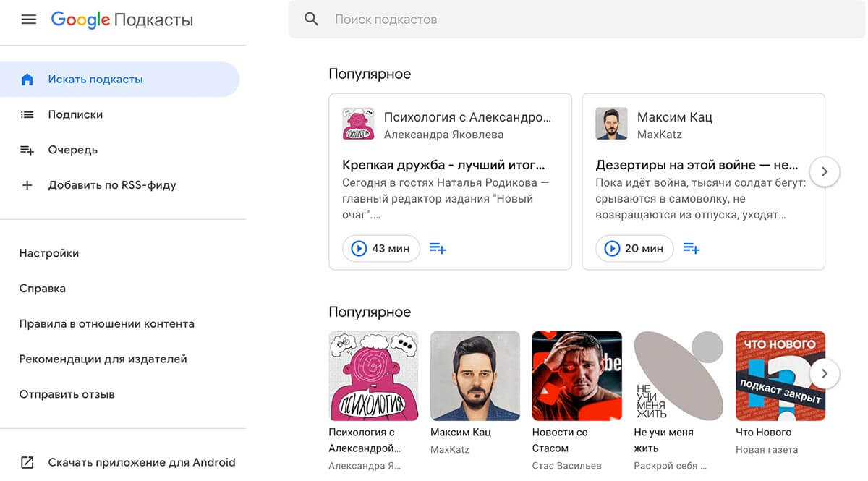The width and height of the screenshot is (868, 481).
Task: Click Психология podcast avatar in episode card
Action: (x=358, y=124)
